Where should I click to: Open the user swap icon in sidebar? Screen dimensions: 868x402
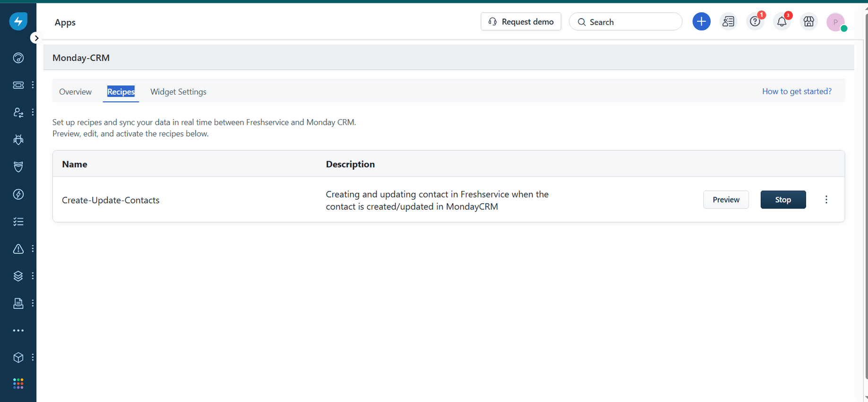pyautogui.click(x=18, y=113)
